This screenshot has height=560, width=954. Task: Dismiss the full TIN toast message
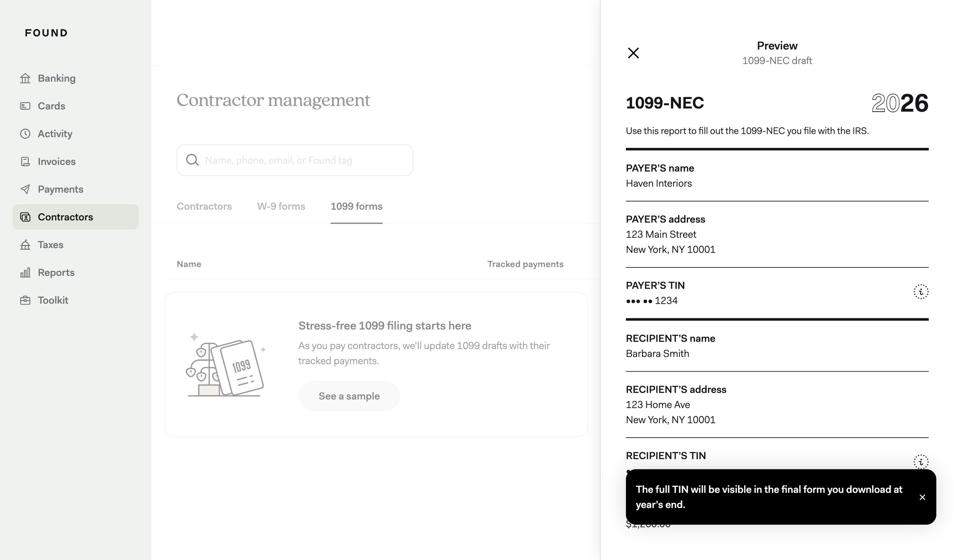[x=922, y=497]
